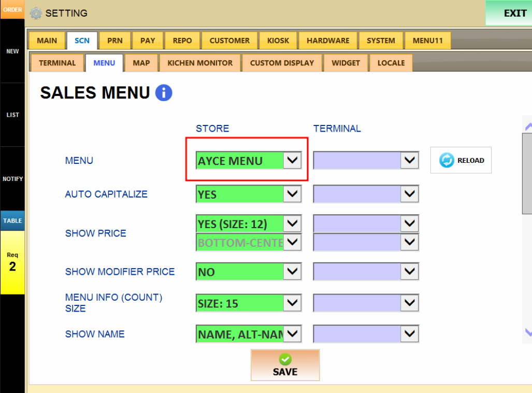
Task: Switch to the KICHEN MONITOR tab
Action: (x=200, y=63)
